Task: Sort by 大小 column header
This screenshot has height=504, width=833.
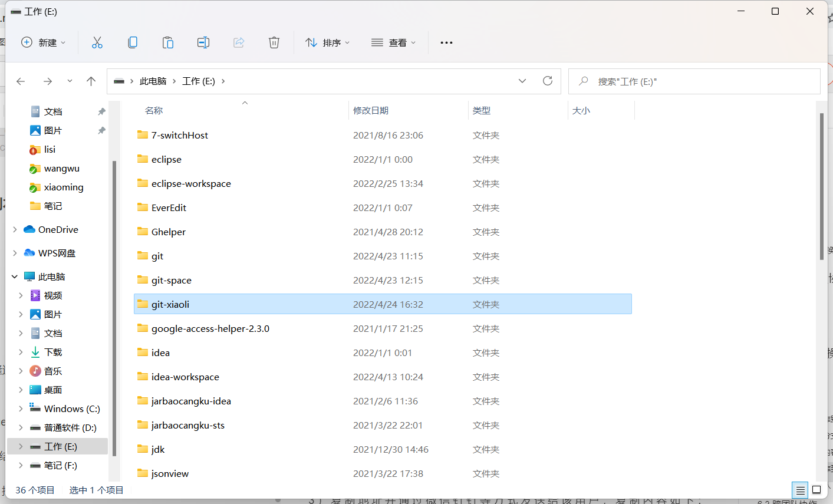Action: click(x=581, y=110)
